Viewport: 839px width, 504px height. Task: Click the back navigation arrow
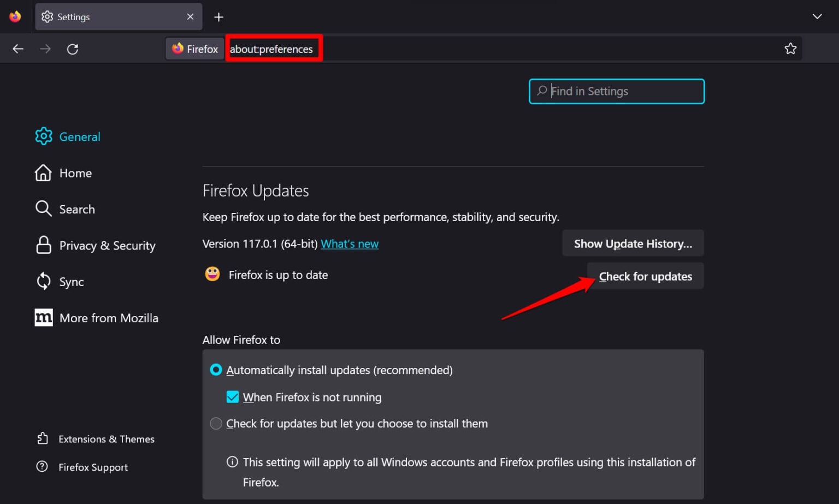tap(18, 49)
